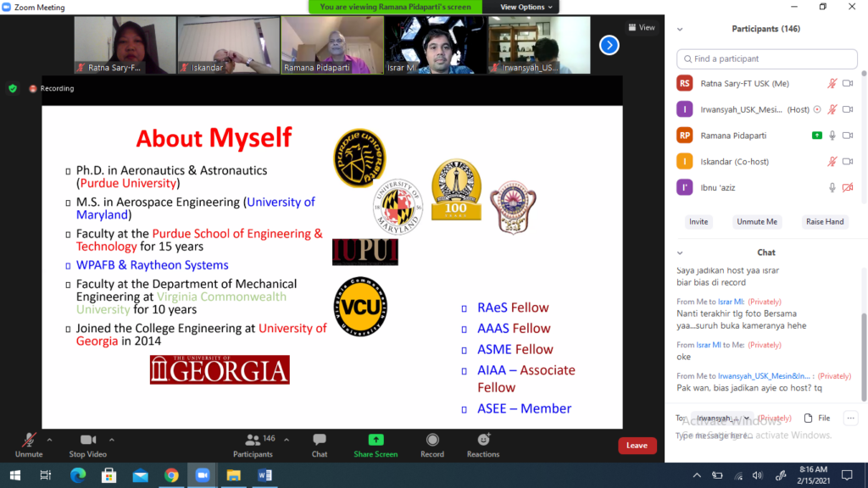
Task: Collapse the Participants panel chevron
Action: (x=680, y=29)
